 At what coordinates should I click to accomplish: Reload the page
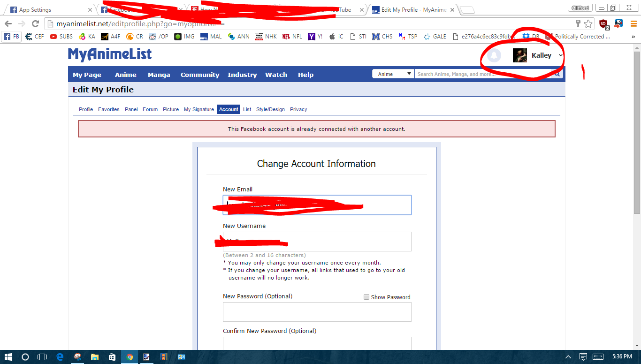click(x=35, y=24)
